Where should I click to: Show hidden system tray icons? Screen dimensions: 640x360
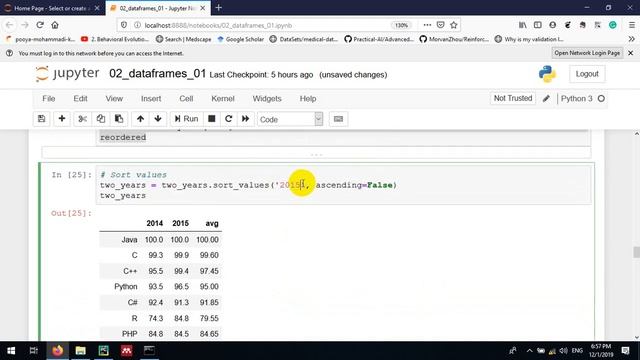(529, 351)
